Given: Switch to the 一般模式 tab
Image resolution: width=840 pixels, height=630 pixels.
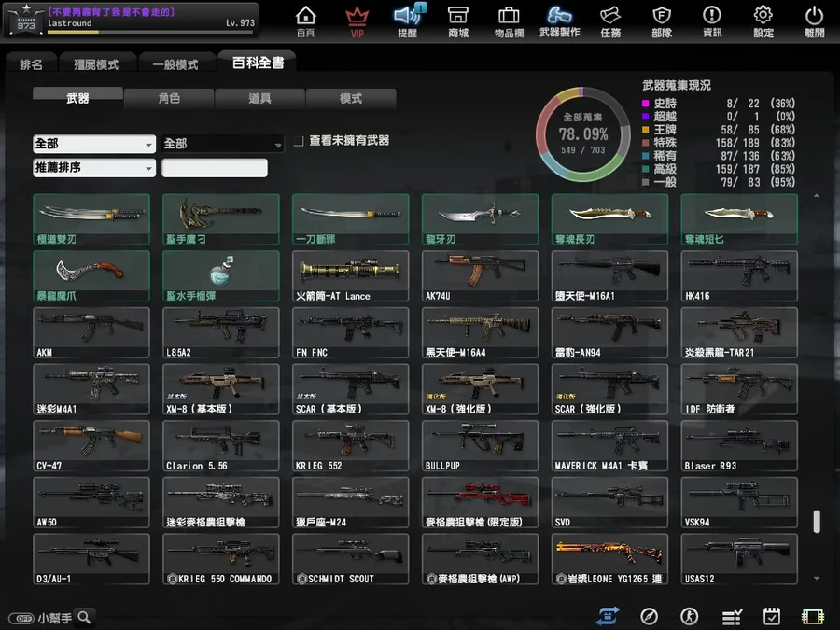Looking at the screenshot, I should point(175,64).
